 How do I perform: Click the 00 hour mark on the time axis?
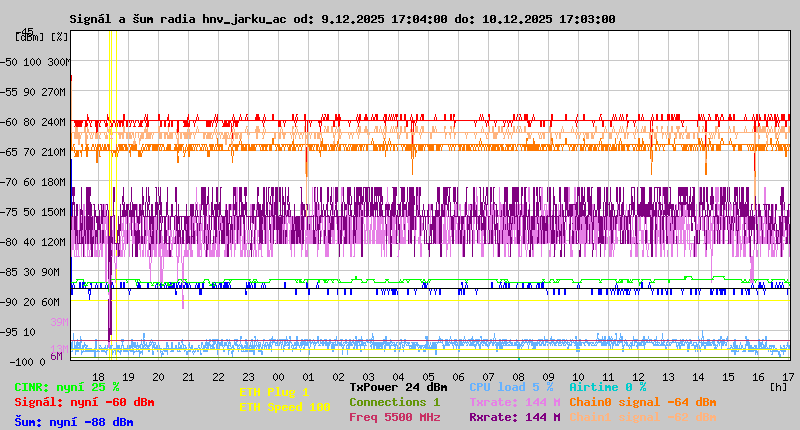279,376
